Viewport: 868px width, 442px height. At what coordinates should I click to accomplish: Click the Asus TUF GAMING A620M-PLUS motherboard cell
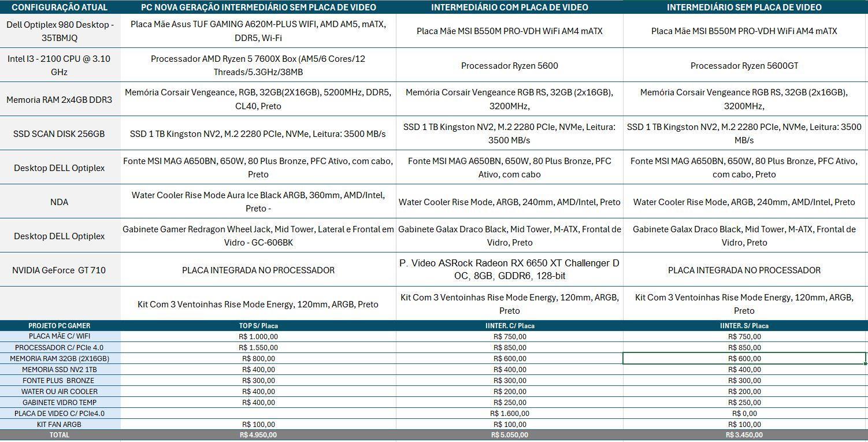click(258, 31)
